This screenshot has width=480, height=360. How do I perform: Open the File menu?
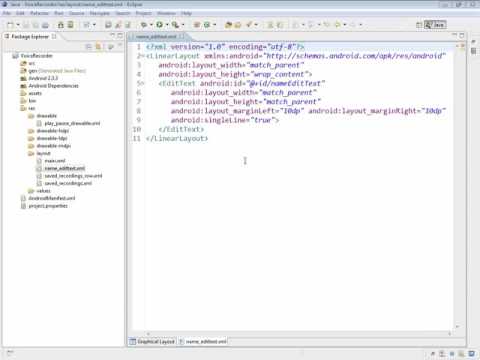click(6, 13)
